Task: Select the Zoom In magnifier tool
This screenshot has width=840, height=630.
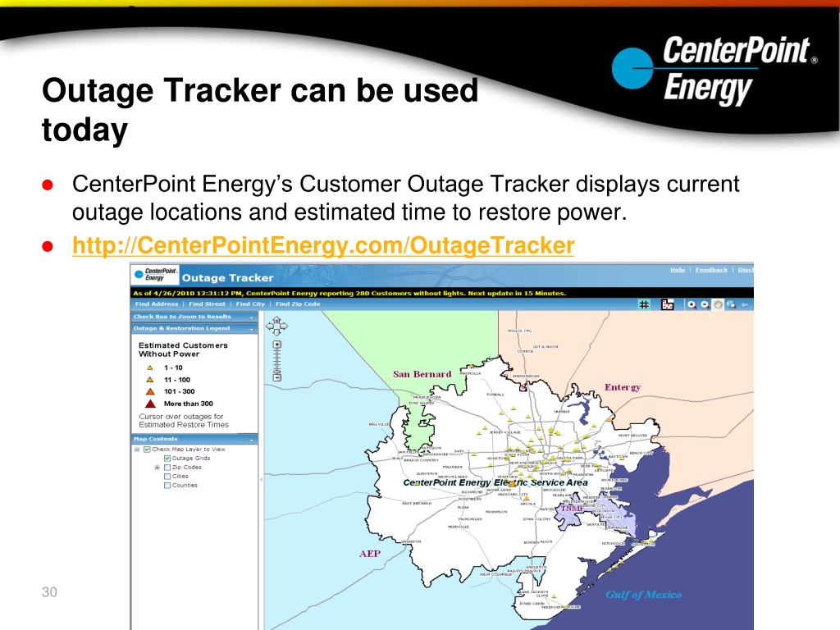Action: [692, 304]
